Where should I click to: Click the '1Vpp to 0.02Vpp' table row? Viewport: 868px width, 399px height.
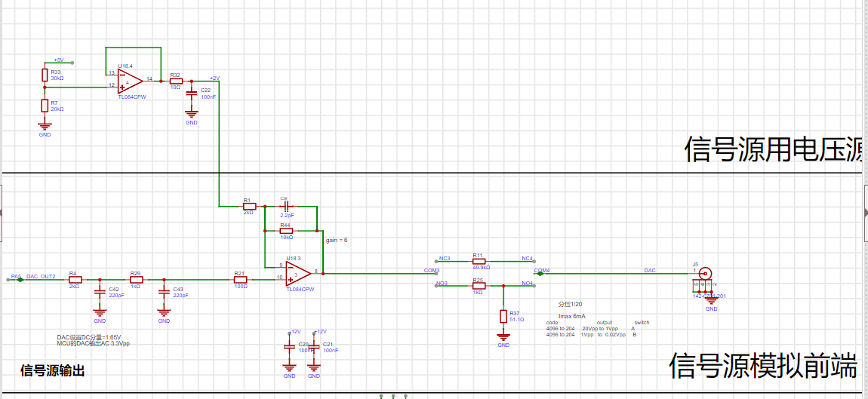pyautogui.click(x=591, y=335)
